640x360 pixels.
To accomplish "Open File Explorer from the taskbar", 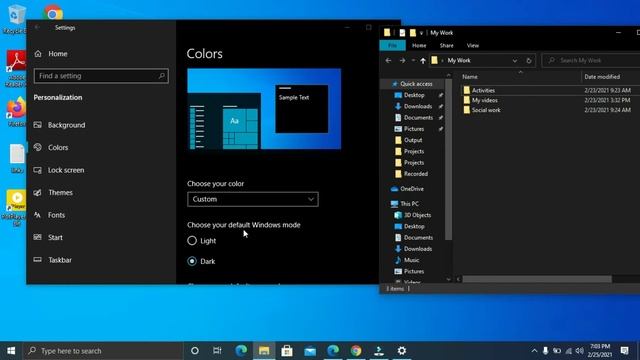I will (264, 351).
